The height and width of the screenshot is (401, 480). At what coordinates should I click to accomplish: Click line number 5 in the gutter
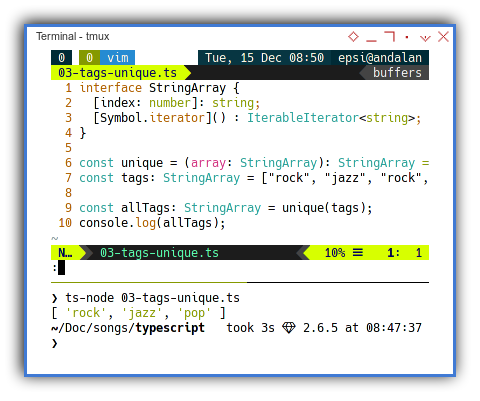68,148
